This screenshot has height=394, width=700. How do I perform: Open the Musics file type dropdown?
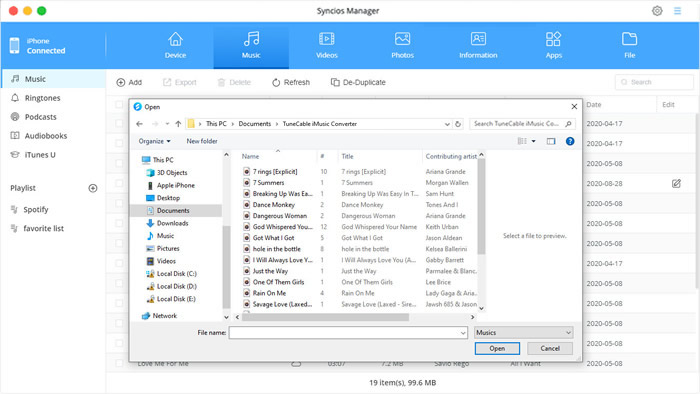click(523, 332)
